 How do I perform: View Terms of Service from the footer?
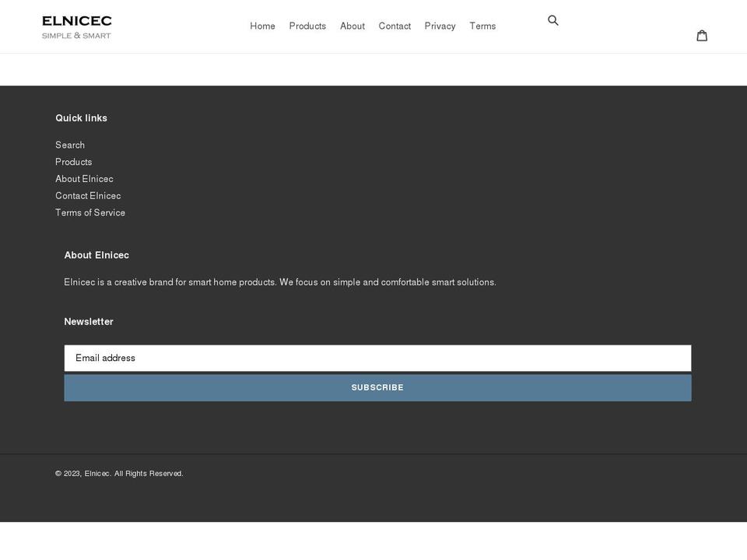90,212
